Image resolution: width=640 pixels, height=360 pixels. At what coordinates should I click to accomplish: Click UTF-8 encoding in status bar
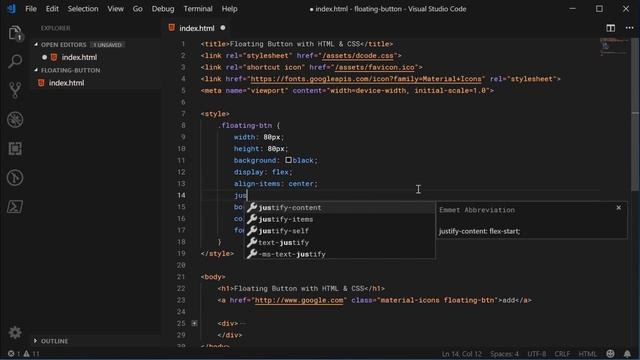coord(537,354)
